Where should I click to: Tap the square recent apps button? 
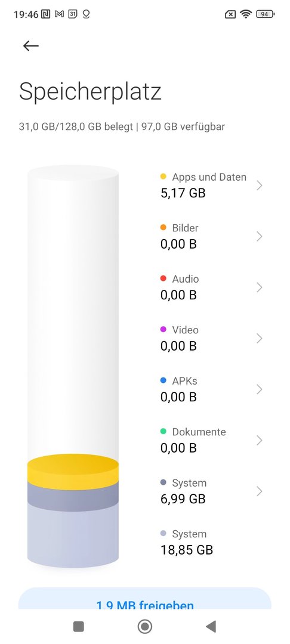[x=78, y=626]
